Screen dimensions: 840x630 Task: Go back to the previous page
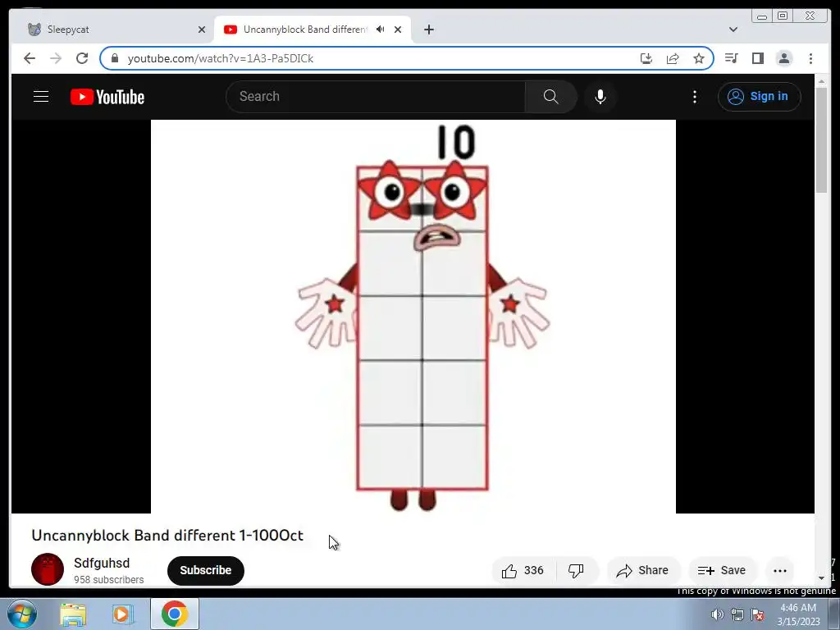pyautogui.click(x=30, y=58)
